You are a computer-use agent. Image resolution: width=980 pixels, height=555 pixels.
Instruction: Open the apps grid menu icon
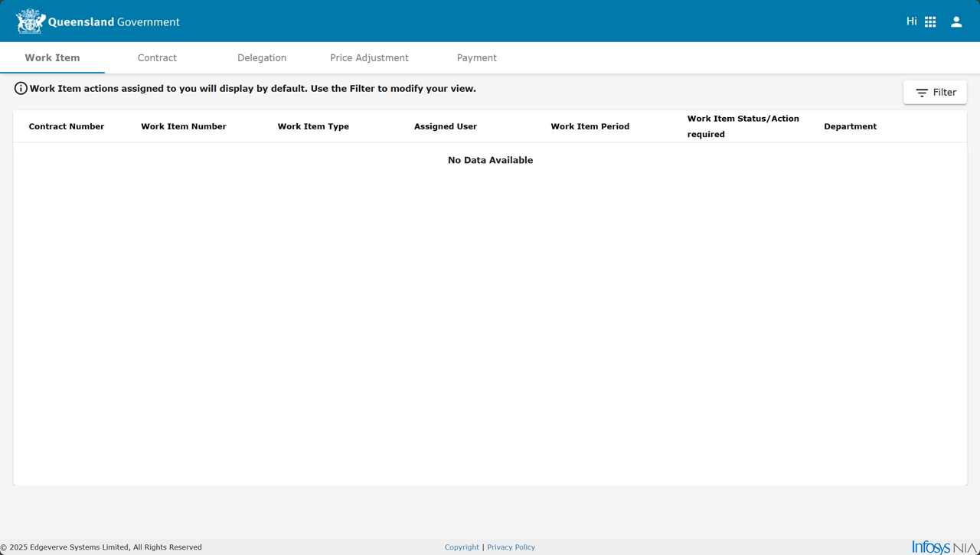(930, 22)
